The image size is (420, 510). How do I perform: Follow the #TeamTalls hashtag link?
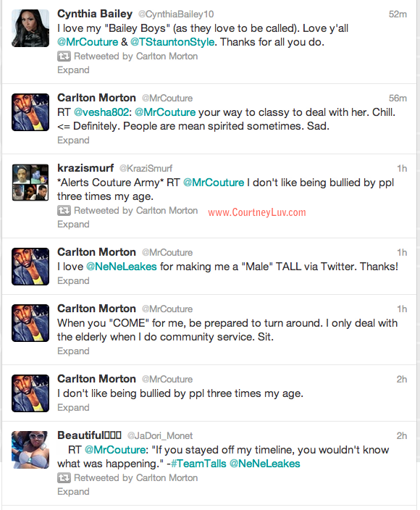pyautogui.click(x=198, y=464)
